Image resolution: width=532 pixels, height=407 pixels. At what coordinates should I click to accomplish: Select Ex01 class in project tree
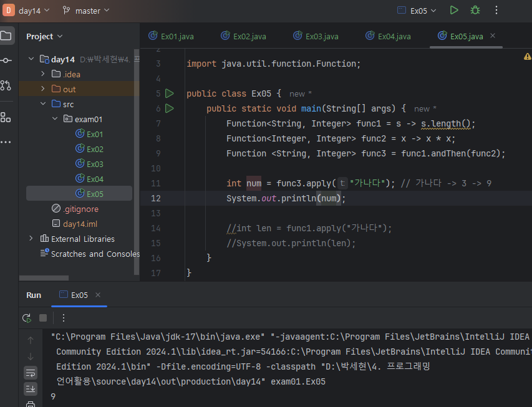pyautogui.click(x=89, y=134)
